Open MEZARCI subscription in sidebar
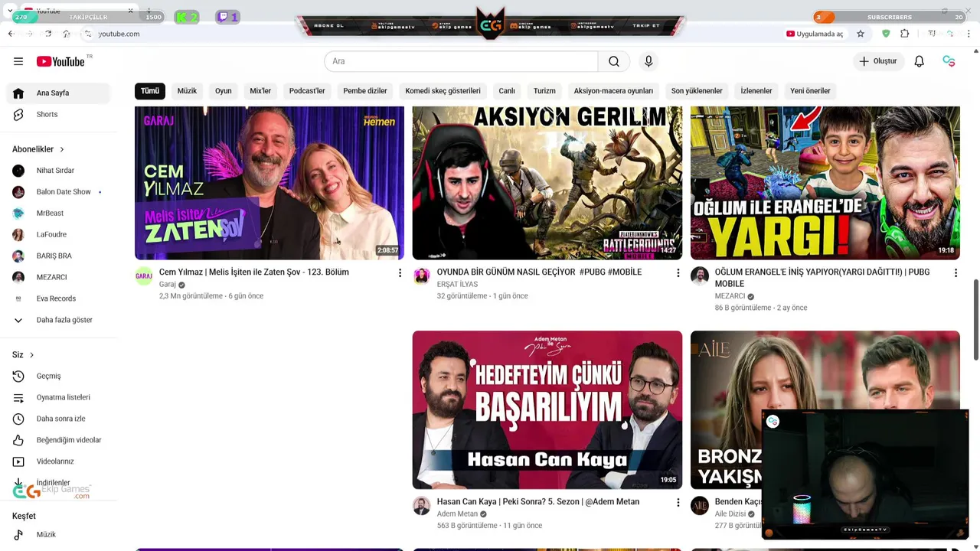This screenshot has width=980, height=551. click(58, 277)
